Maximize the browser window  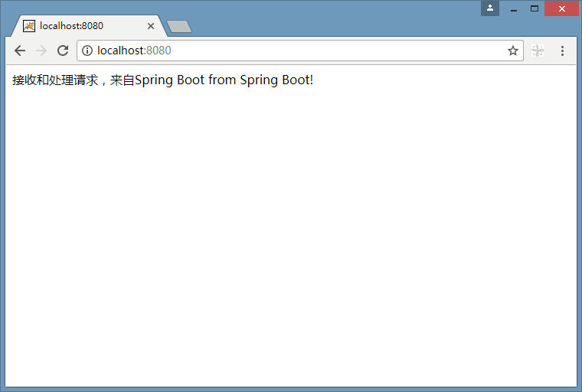coord(535,8)
